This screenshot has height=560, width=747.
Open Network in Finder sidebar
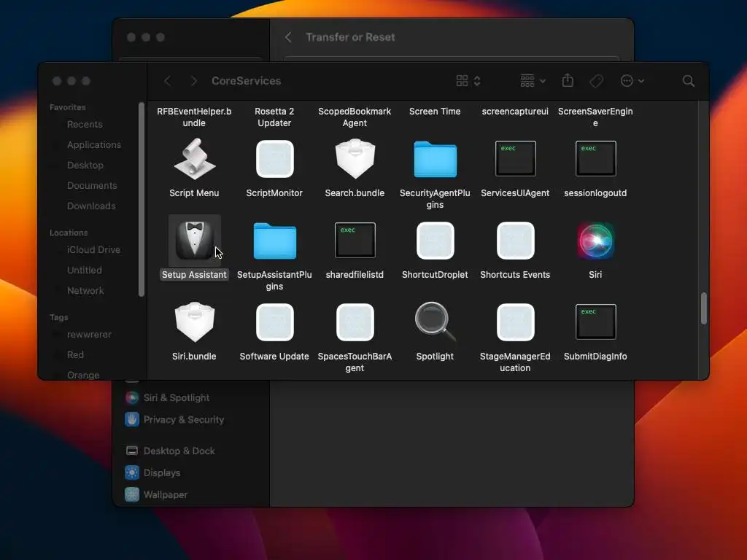pos(85,291)
